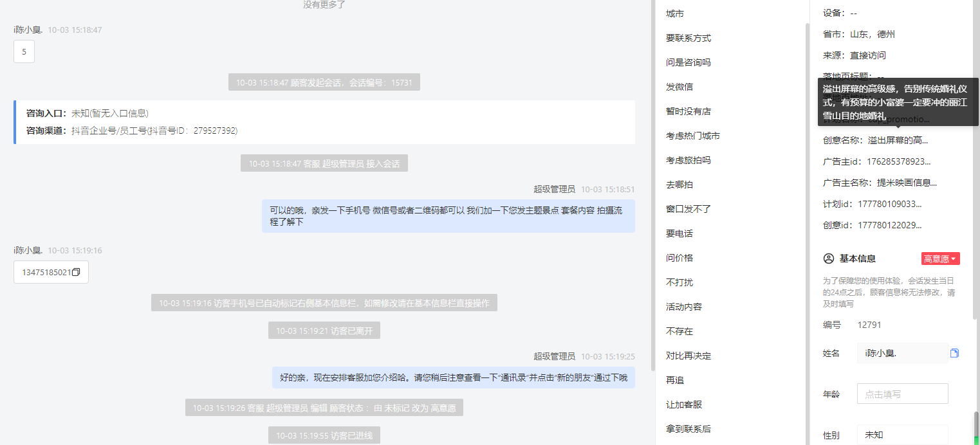
Task: Choose the quick reply 不存在
Action: point(680,331)
